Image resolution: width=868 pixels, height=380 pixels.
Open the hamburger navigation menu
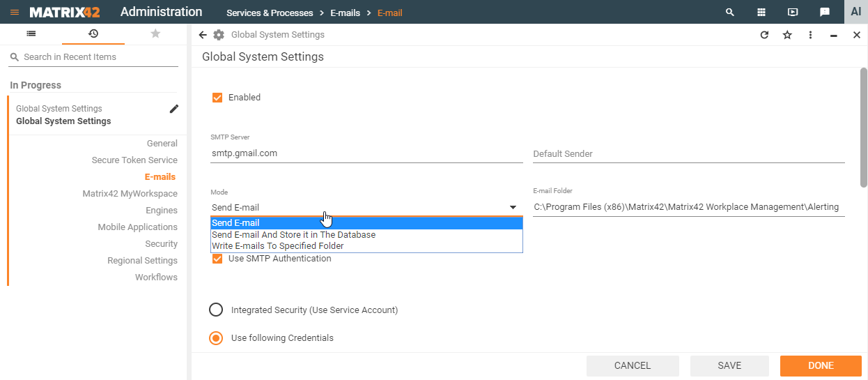(x=15, y=13)
